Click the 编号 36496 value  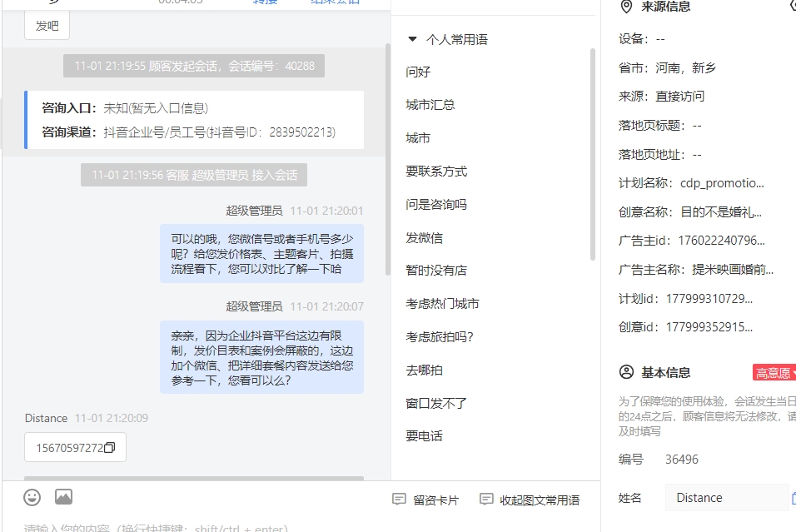(682, 460)
